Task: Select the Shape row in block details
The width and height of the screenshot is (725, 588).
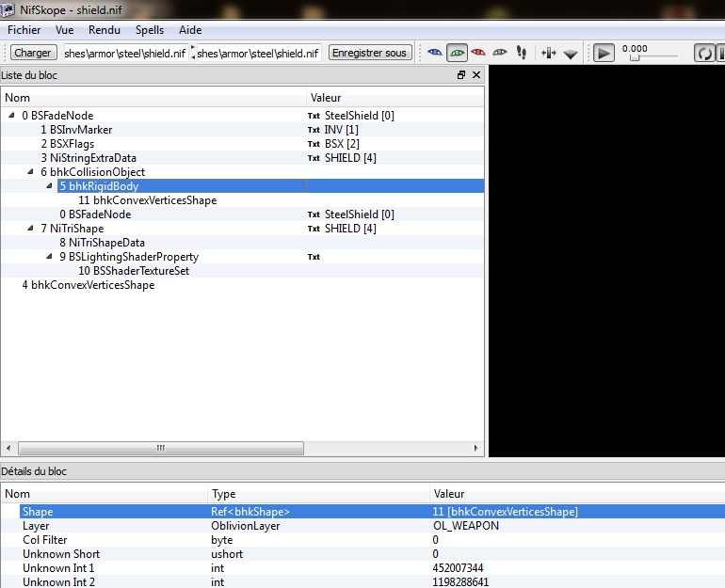Action: (362, 511)
